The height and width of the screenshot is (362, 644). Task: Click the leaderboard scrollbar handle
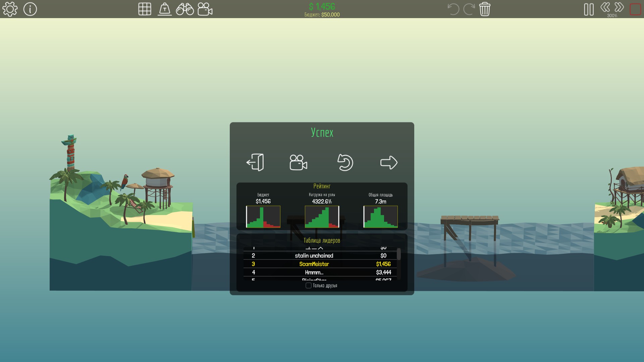[x=399, y=254]
